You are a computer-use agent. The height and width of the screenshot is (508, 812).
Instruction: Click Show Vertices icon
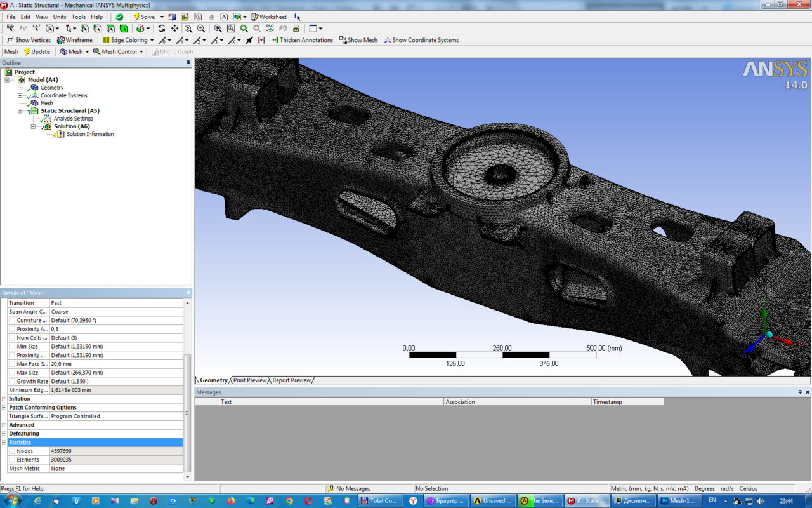point(29,40)
